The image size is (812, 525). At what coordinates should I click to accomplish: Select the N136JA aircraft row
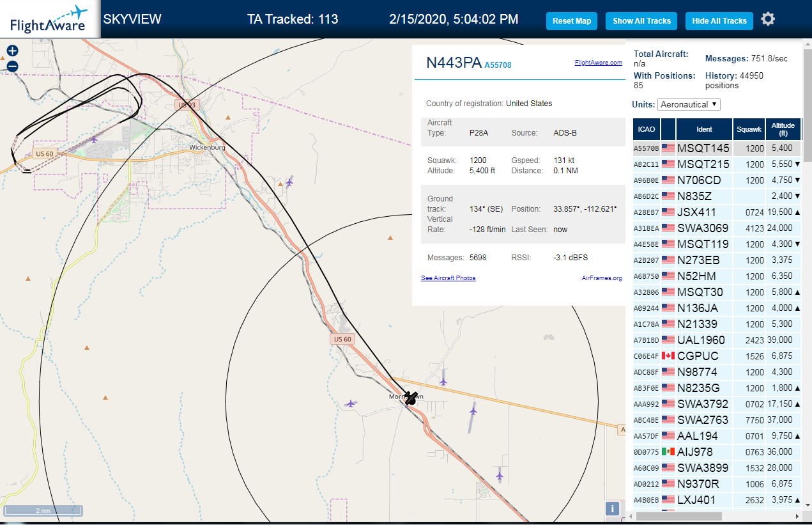[x=716, y=308]
